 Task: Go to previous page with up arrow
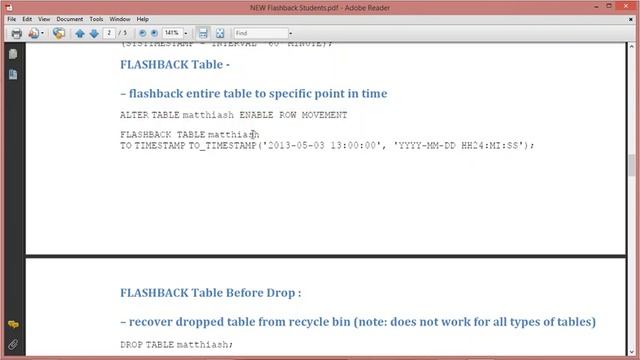(80, 33)
